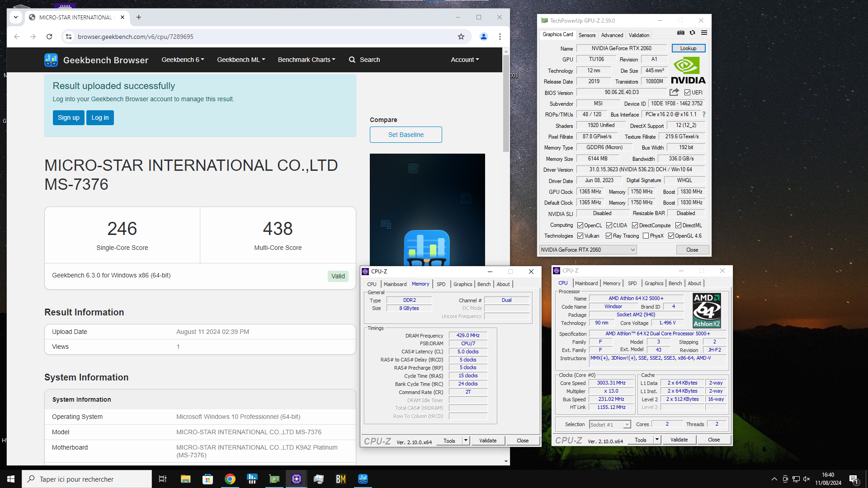Viewport: 868px width, 488px height.
Task: Open Task View on the taskbar
Action: [x=163, y=479]
